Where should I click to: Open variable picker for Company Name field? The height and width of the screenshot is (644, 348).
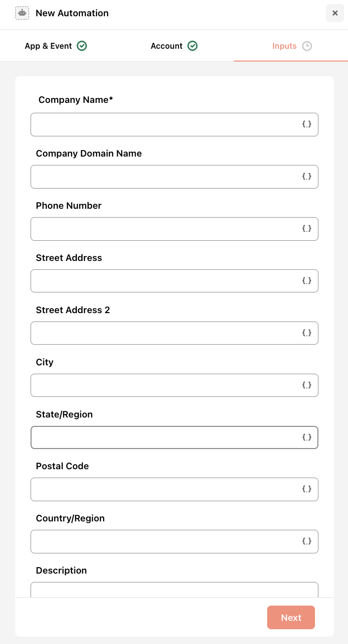(x=307, y=125)
